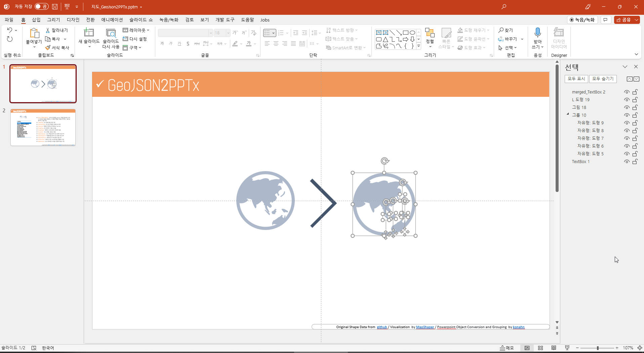Image resolution: width=644 pixels, height=353 pixels.
Task: Click the Reading view icon
Action: coord(554,348)
